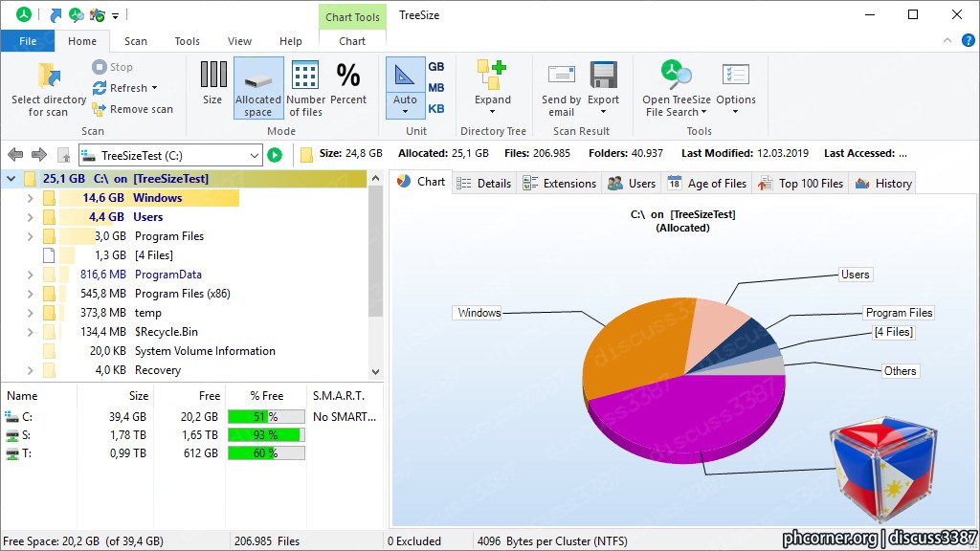Click the Refresh scan icon
The height and width of the screenshot is (551, 980).
(x=100, y=88)
